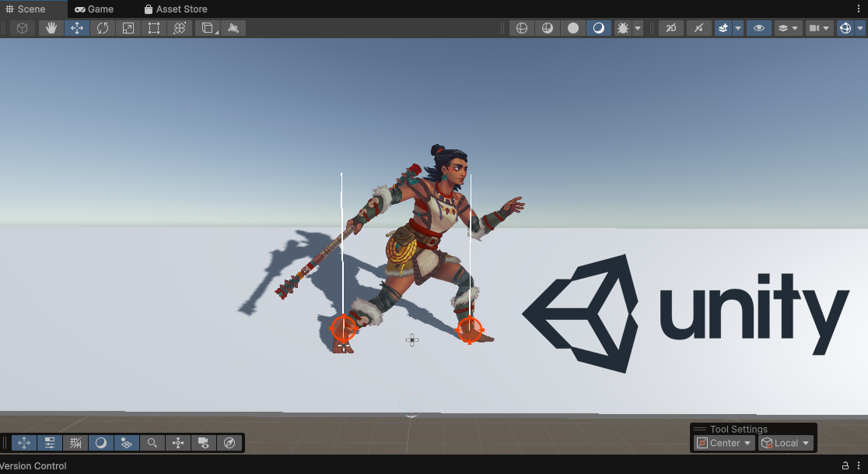The width and height of the screenshot is (868, 474).
Task: Open the Local handle rotation dropdown
Action: pyautogui.click(x=786, y=443)
